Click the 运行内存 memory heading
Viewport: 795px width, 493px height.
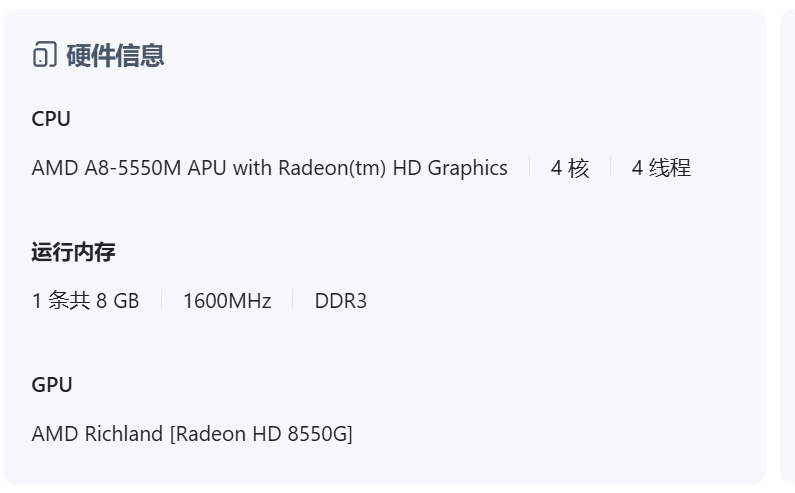coord(74,252)
